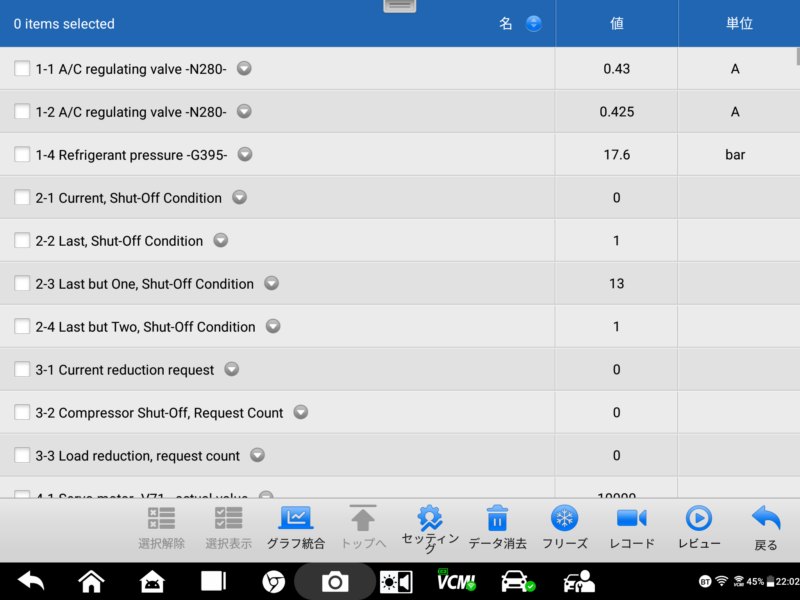Check the 1-1 A/C regulating valve checkbox
Screen dimensions: 800x600
tap(22, 69)
